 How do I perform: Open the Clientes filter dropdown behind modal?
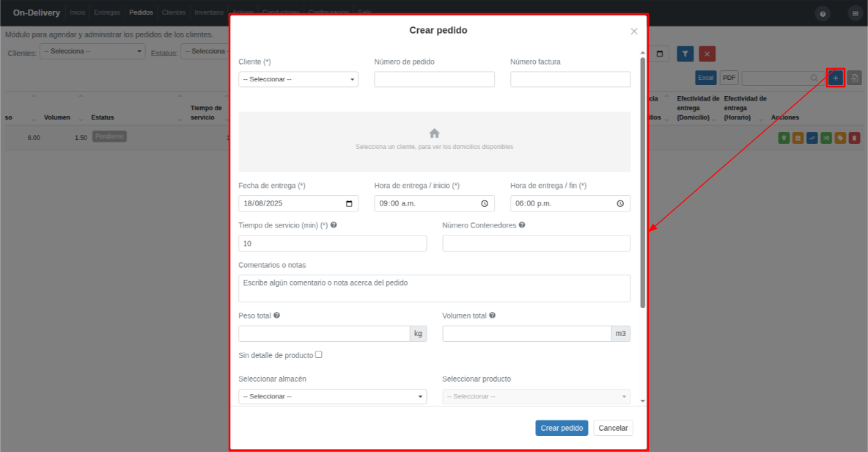(92, 51)
